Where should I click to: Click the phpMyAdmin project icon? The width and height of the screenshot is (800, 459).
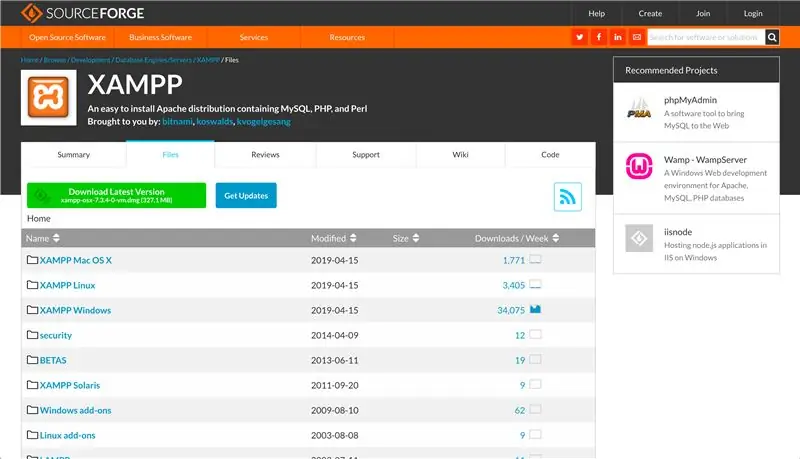pos(639,109)
